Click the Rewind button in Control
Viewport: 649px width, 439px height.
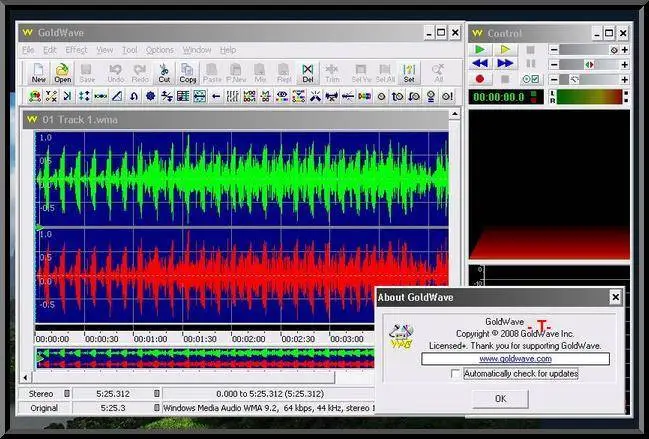click(481, 64)
